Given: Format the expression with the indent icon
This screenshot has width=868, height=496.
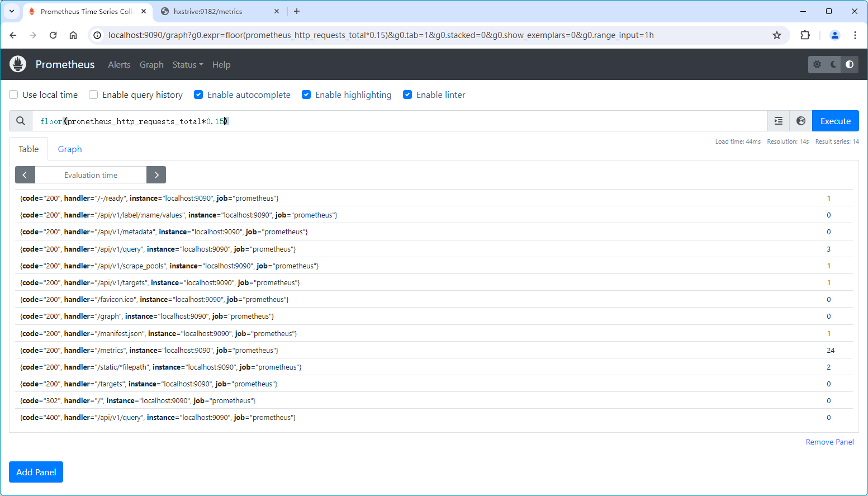Looking at the screenshot, I should coord(779,121).
